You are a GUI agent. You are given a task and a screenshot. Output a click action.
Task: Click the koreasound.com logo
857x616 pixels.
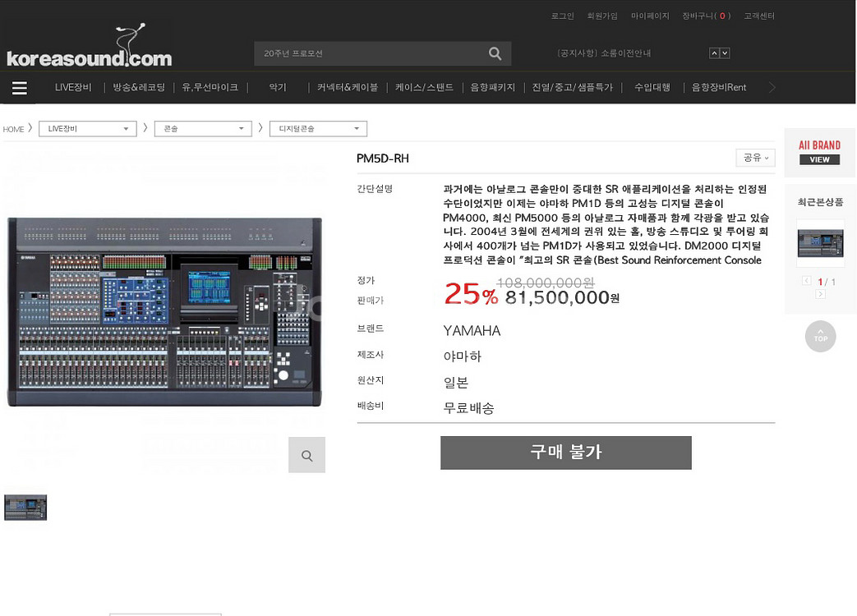pyautogui.click(x=88, y=52)
